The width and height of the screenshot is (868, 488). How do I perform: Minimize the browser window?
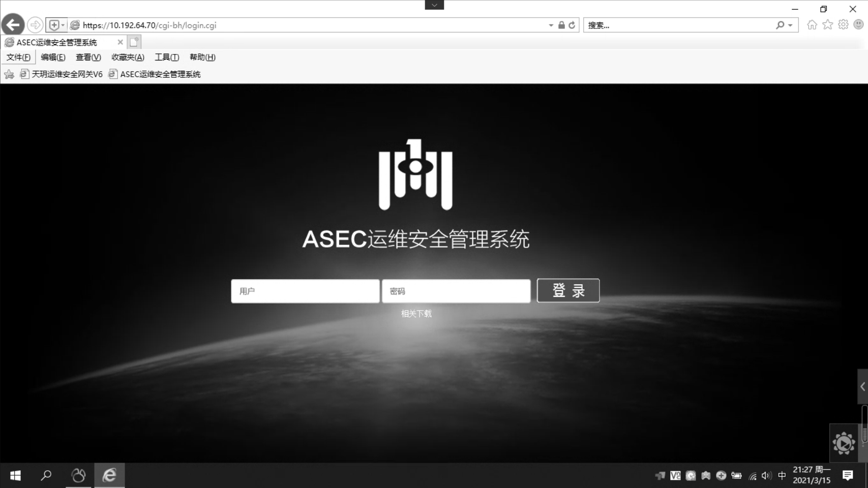click(x=795, y=9)
